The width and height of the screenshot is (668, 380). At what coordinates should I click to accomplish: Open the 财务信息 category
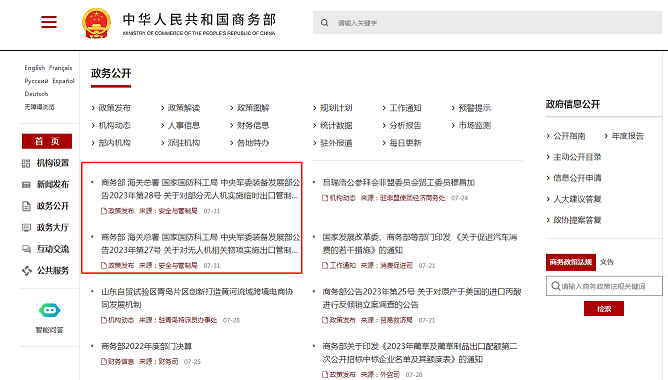pyautogui.click(x=253, y=125)
